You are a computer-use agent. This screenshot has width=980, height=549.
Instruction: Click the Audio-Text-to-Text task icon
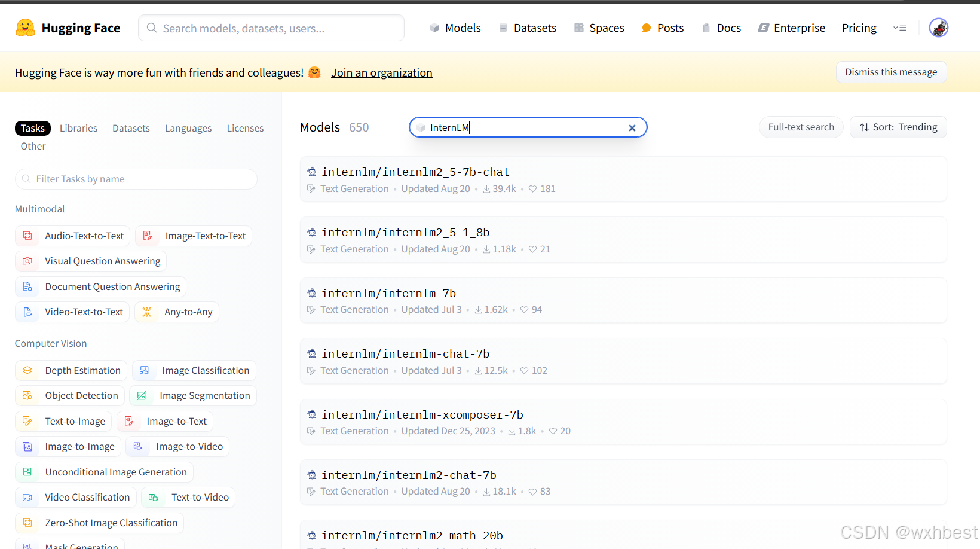(x=27, y=236)
